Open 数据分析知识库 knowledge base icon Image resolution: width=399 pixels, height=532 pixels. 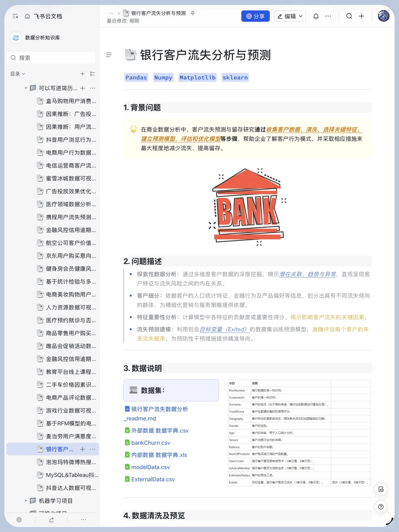coord(16,38)
